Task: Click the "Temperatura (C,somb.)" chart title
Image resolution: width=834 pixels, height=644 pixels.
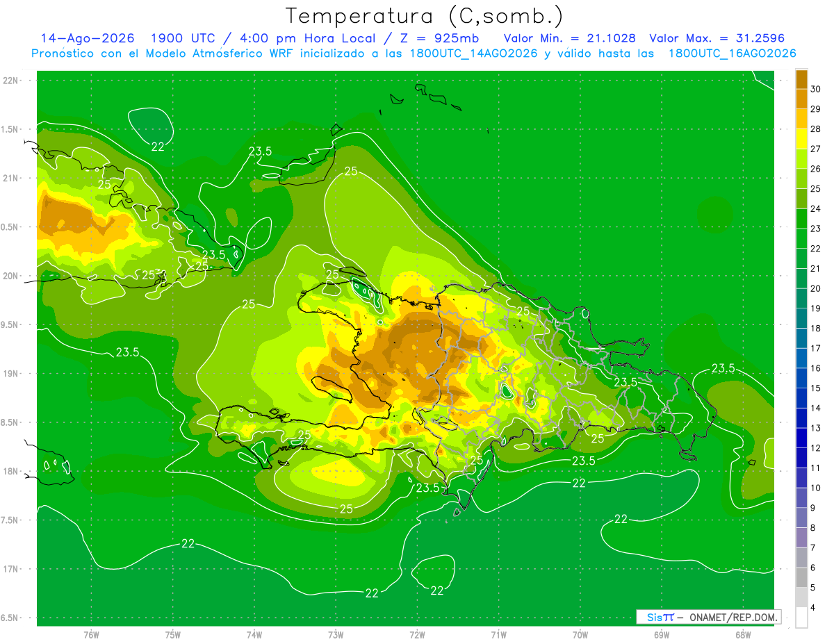Action: click(425, 15)
